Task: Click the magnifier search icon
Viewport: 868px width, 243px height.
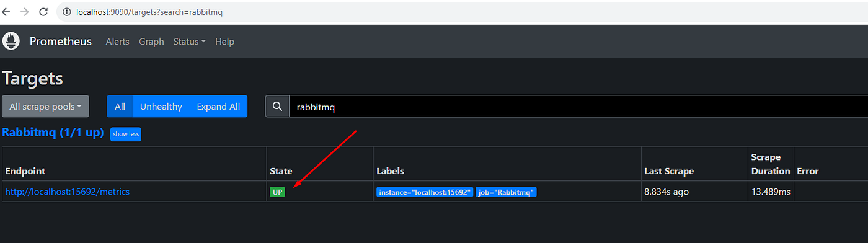Action: (277, 107)
